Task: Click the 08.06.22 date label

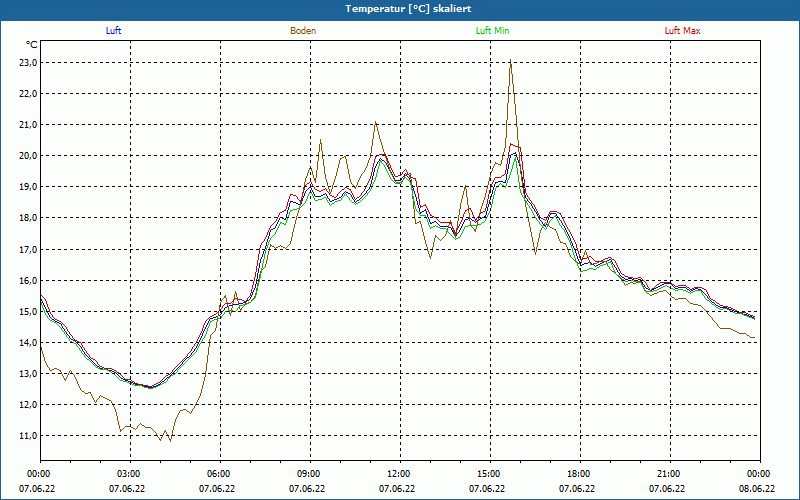Action: point(757,488)
